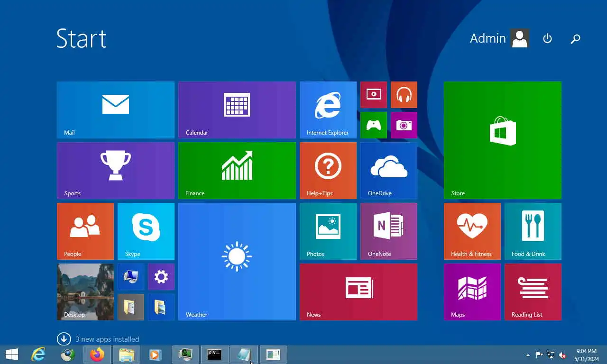Open the Xbox Games controller tile
Screen dimensions: 607x364
point(374,125)
